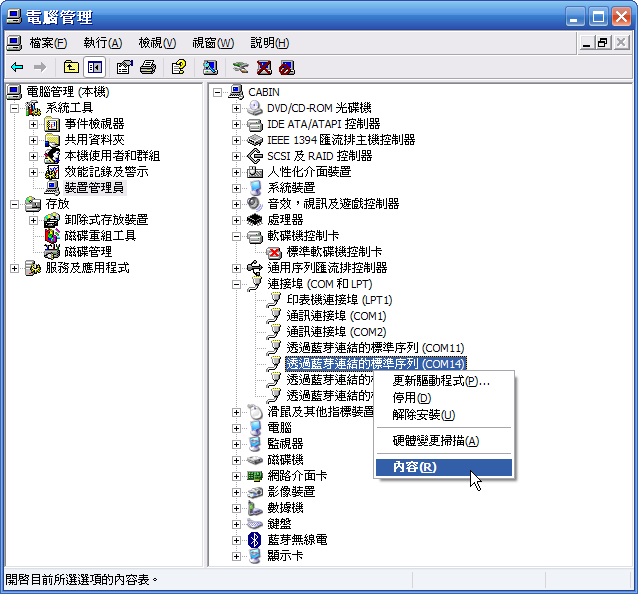Open the 檢視(V) menu
638x594 pixels.
[157, 43]
